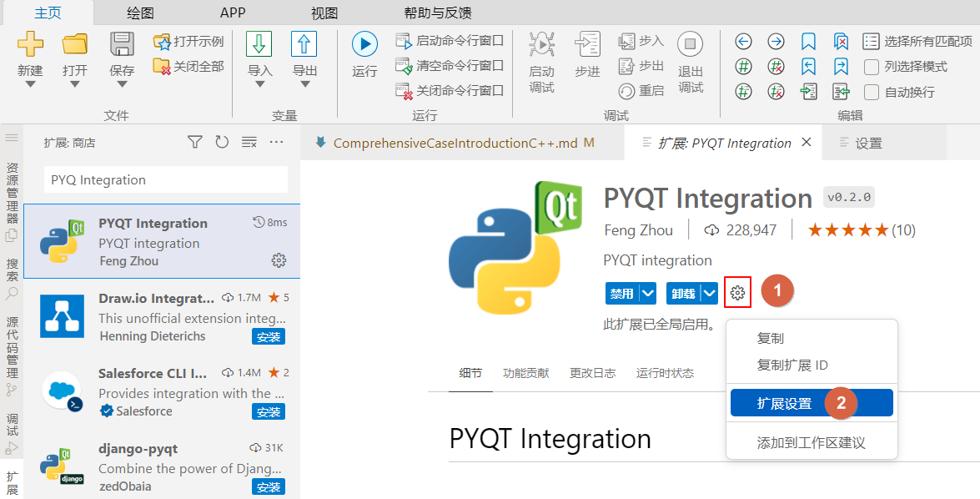This screenshot has width=980, height=499.
Task: Refresh the extensions store list
Action: tap(222, 143)
